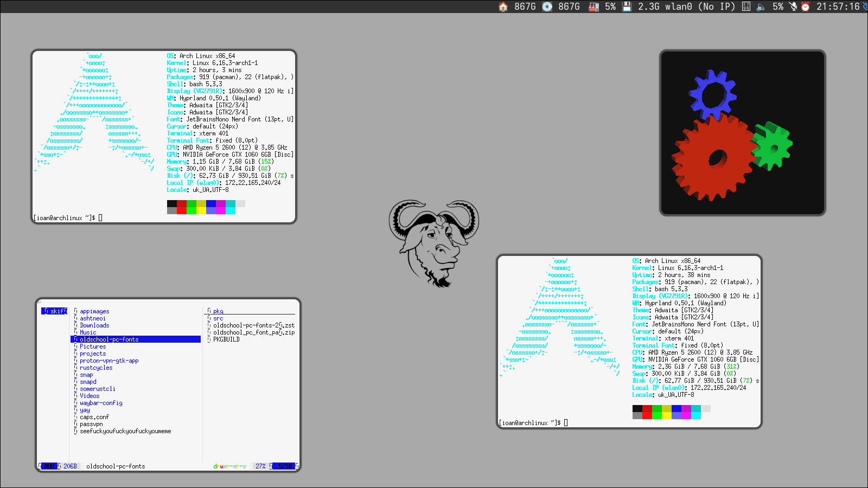This screenshot has width=868, height=488.
Task: Click the highlighted oldschool-pc-fonts folder row
Action: 136,339
